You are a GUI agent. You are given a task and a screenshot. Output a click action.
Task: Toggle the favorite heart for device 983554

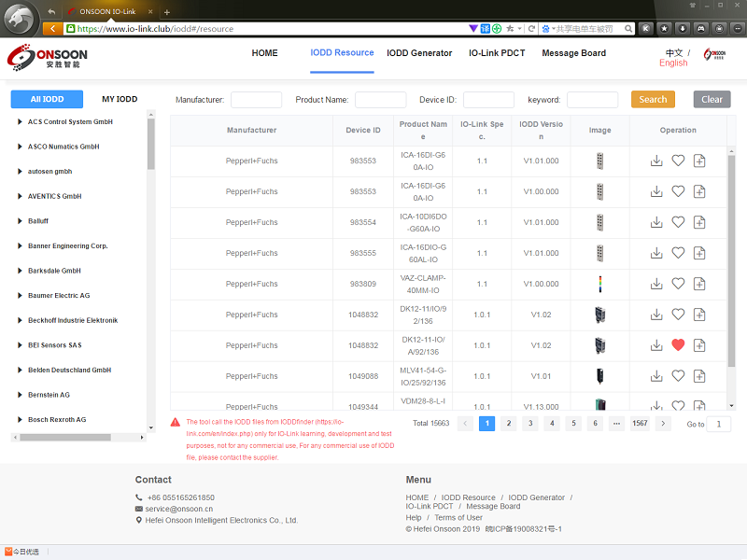coord(678,222)
